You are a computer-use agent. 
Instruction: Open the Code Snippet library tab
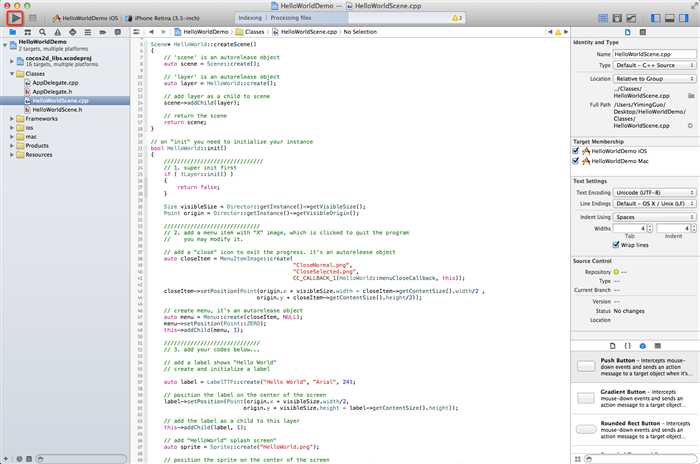tap(628, 346)
